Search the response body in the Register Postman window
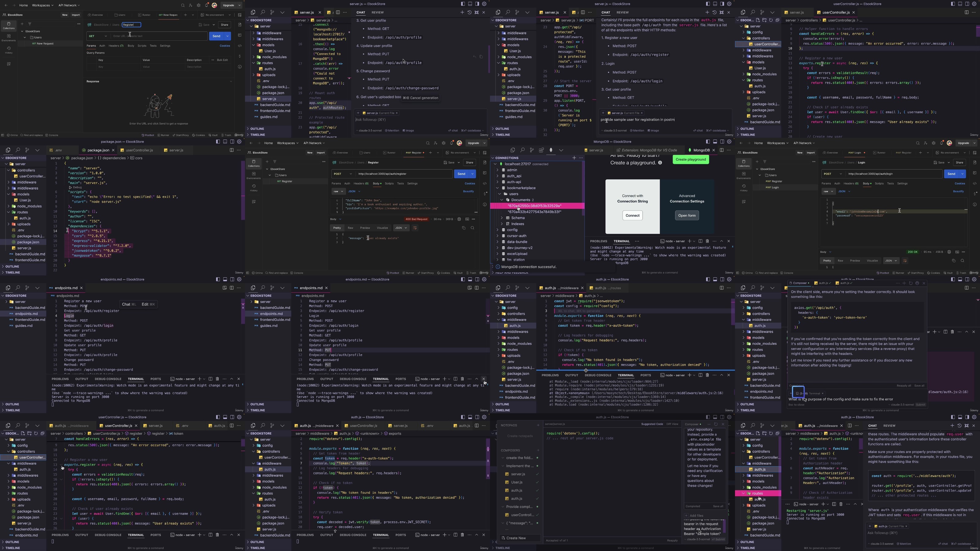Screen dimensions: 980x551 coord(473,228)
